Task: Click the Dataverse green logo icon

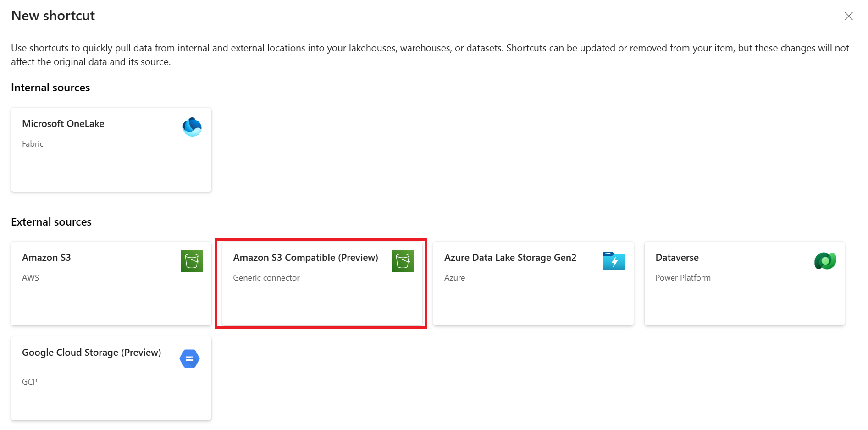Action: [x=825, y=261]
